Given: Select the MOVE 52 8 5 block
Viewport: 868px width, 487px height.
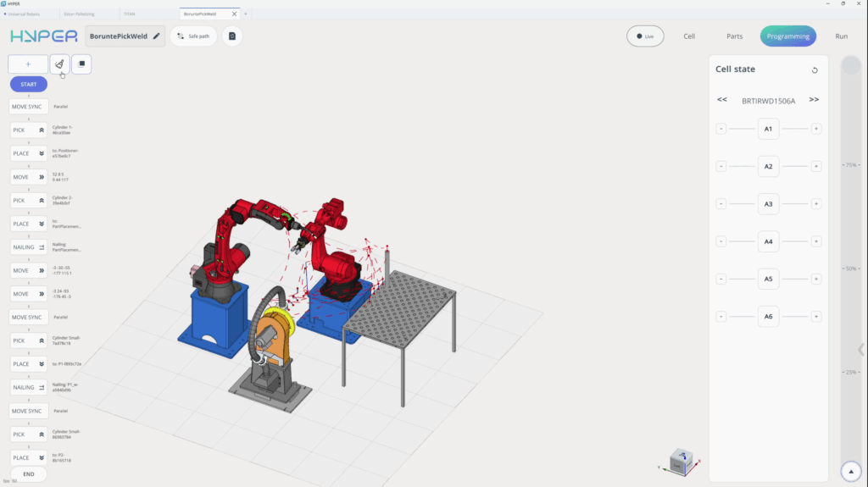Looking at the screenshot, I should pyautogui.click(x=29, y=177).
